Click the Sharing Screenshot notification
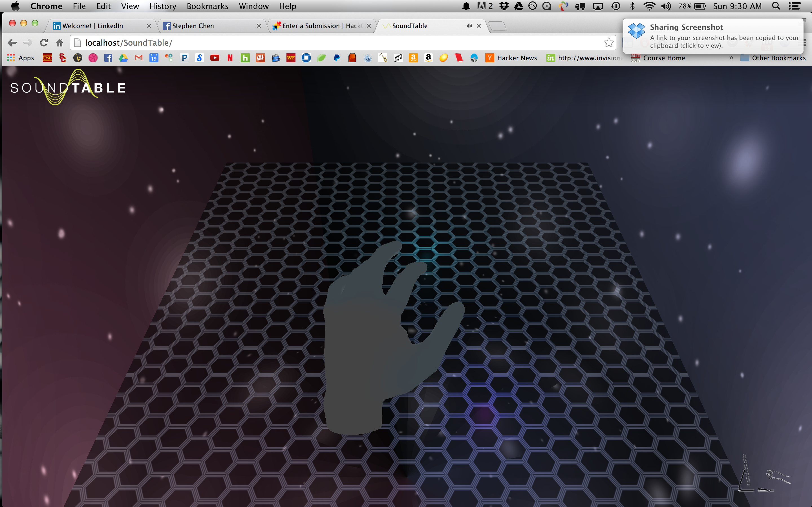812x507 pixels. pos(713,36)
